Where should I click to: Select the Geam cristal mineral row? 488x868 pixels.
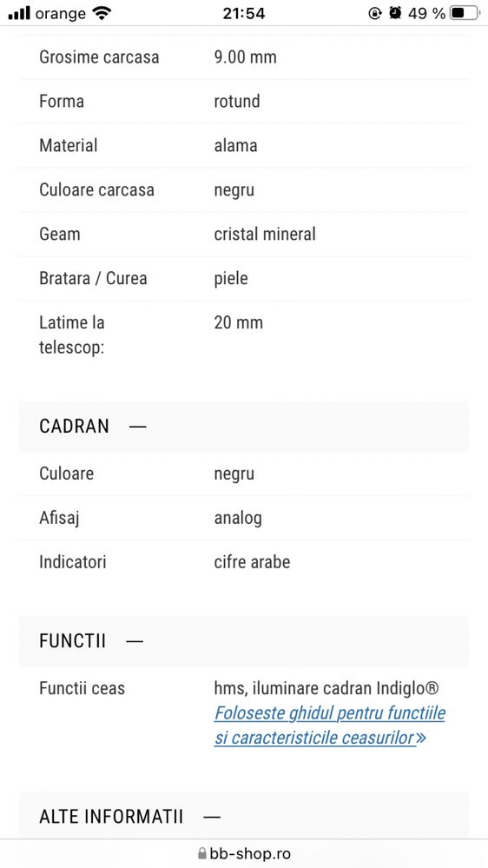[244, 235]
